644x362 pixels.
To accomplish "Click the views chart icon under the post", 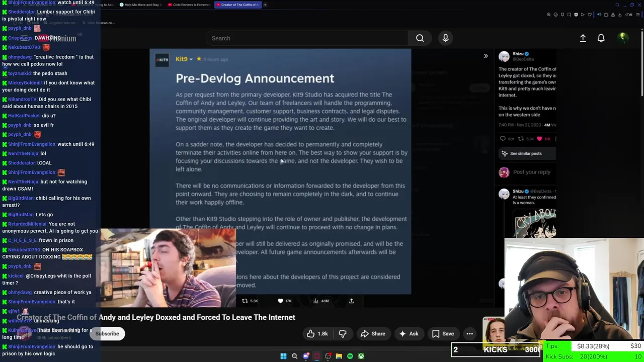I will [x=315, y=301].
